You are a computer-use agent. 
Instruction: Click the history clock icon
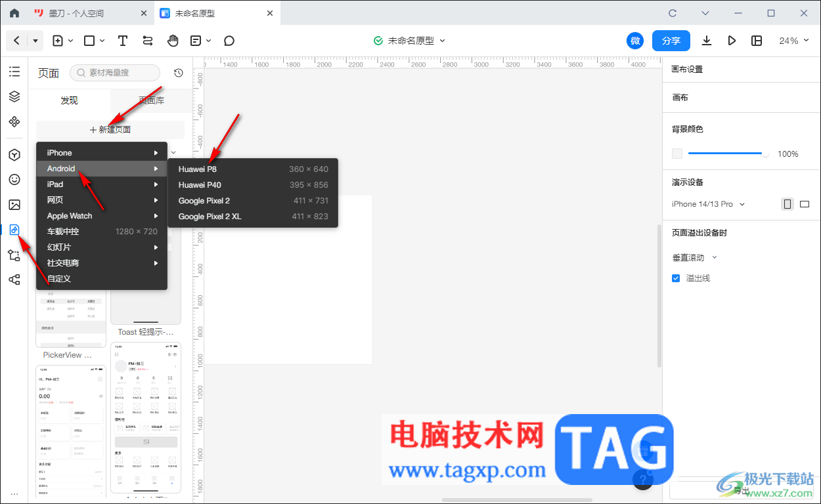pos(179,73)
